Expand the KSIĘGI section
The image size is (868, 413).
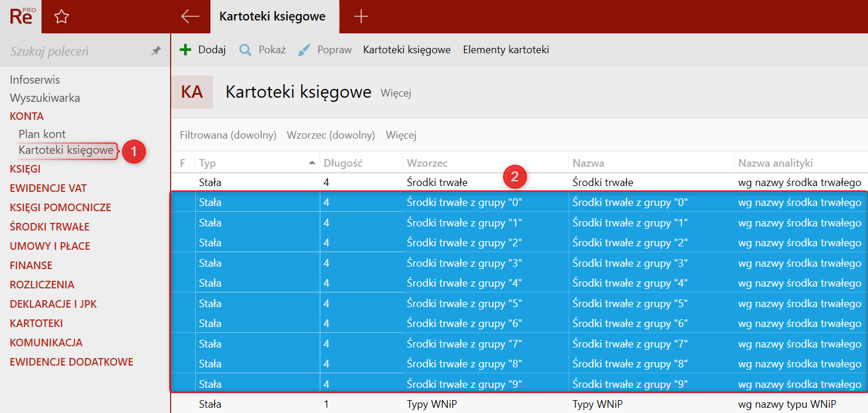pos(25,169)
